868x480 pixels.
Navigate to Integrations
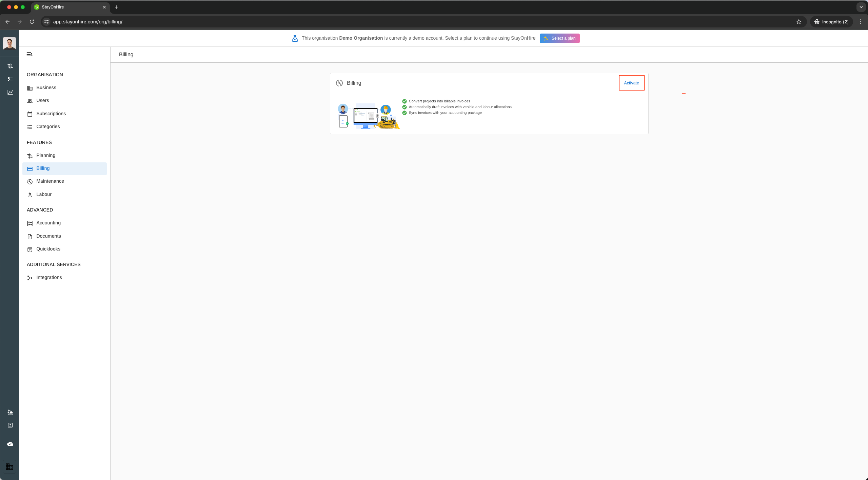pyautogui.click(x=49, y=277)
